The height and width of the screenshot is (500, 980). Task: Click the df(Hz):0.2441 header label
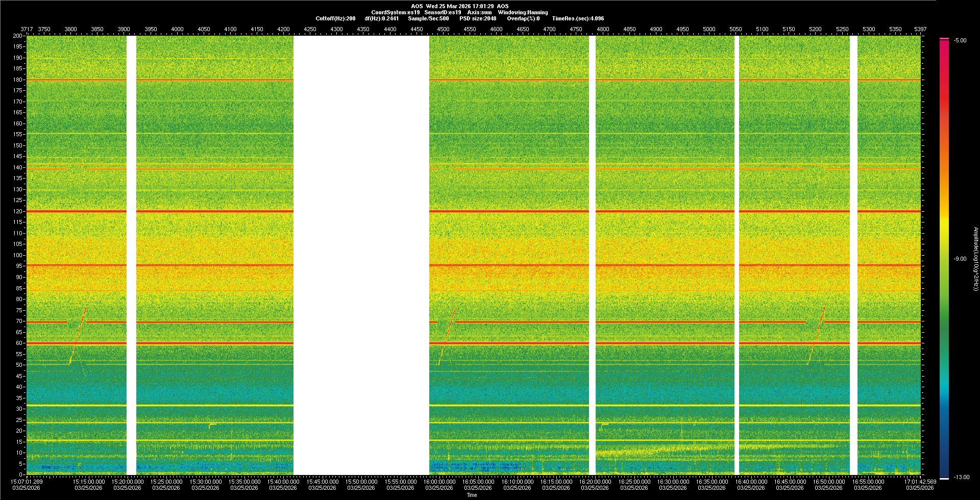[382, 19]
